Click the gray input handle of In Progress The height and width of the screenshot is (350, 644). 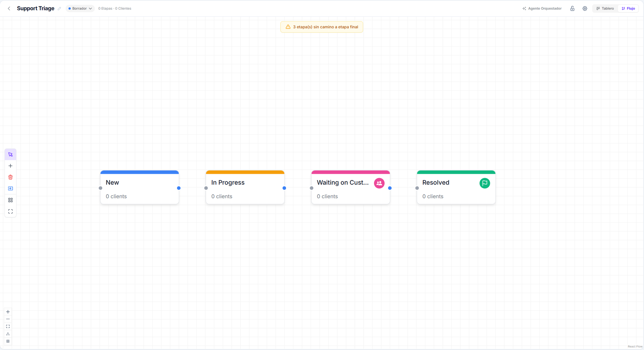click(206, 188)
